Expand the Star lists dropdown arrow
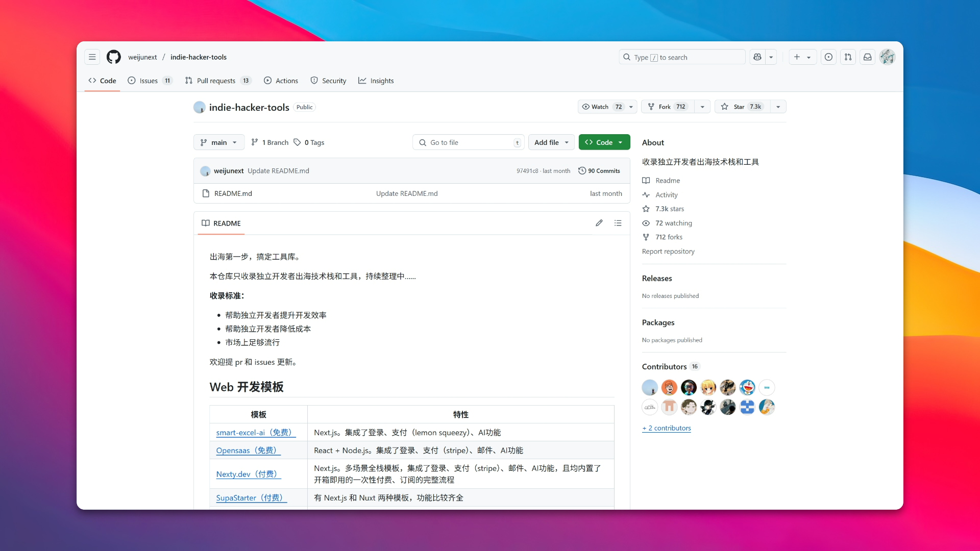This screenshot has width=980, height=551. tap(778, 107)
